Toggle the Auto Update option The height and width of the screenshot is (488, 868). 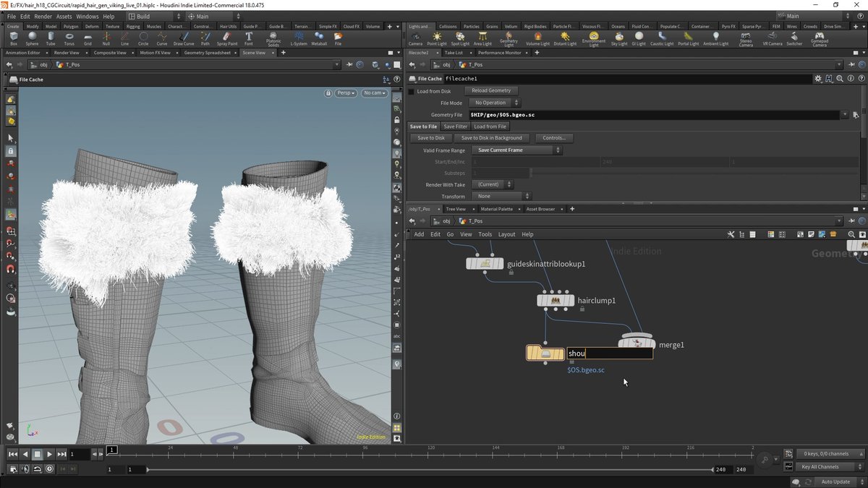pos(835,481)
